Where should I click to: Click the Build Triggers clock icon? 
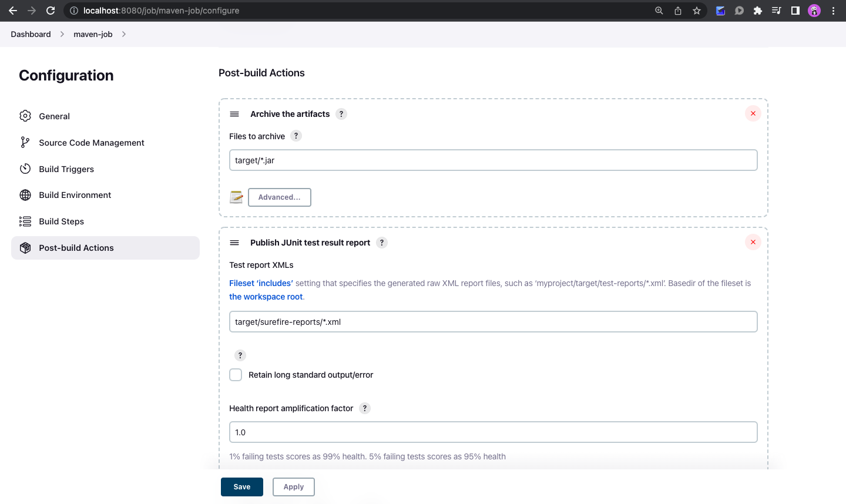click(x=24, y=169)
